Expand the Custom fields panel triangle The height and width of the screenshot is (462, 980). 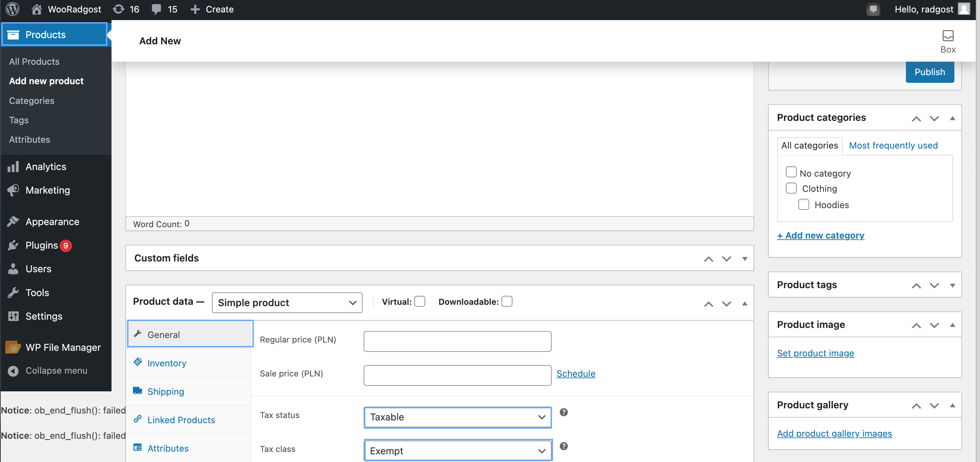745,258
